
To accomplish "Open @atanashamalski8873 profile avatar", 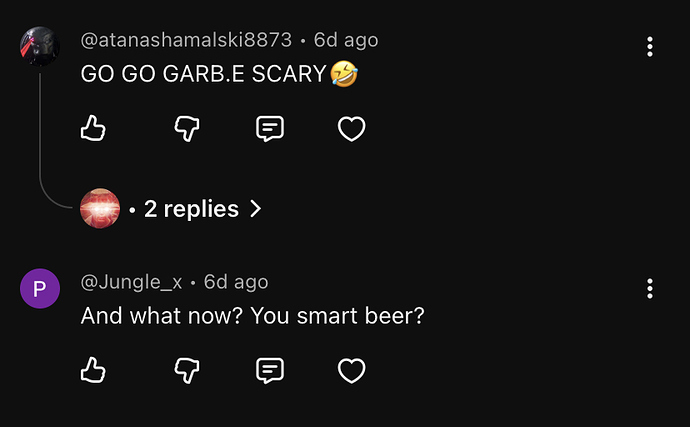I will tap(40, 46).
